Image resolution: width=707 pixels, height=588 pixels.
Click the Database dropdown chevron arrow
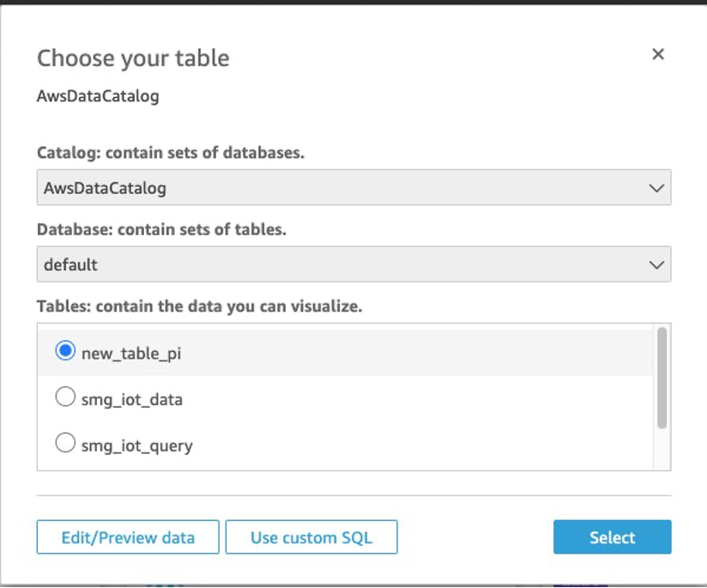point(656,265)
